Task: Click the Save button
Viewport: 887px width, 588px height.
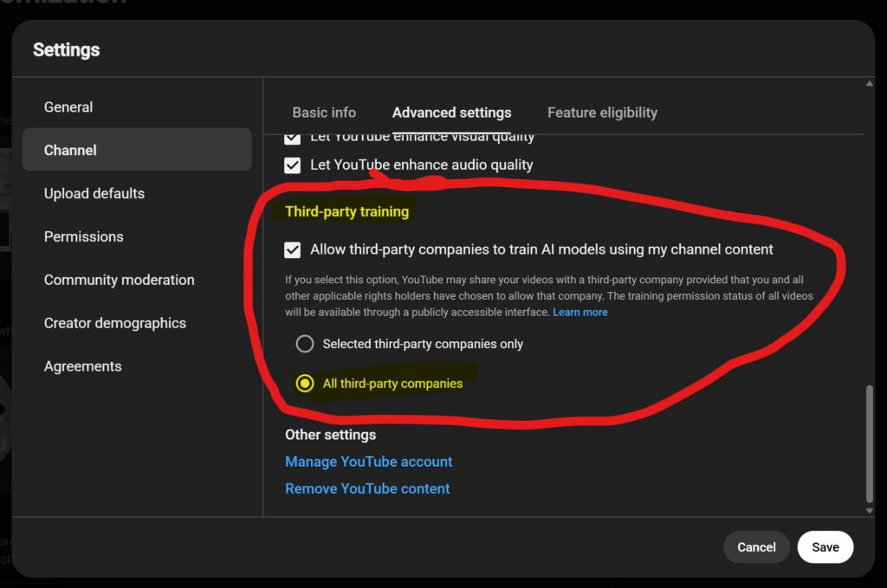Action: click(x=825, y=546)
